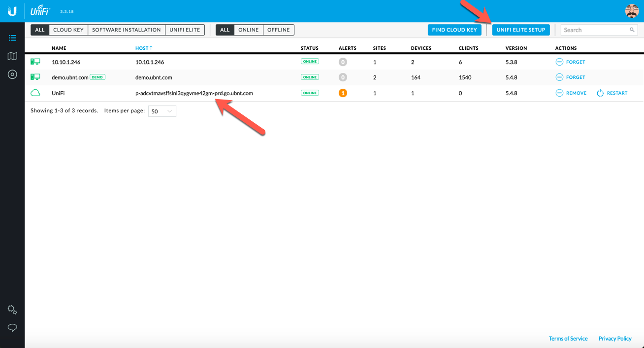Open the items per page dropdown
The height and width of the screenshot is (348, 644).
pos(162,111)
